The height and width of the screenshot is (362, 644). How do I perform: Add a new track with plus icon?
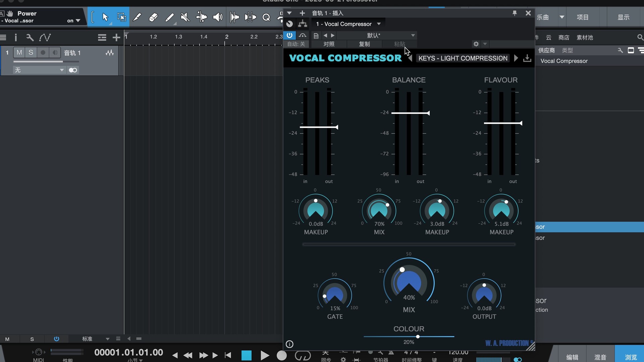[116, 38]
